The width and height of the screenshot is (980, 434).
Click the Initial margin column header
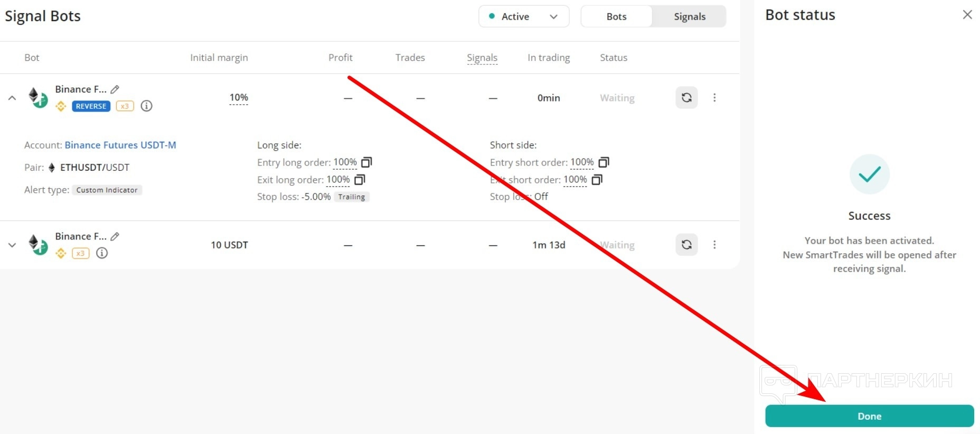[219, 58]
